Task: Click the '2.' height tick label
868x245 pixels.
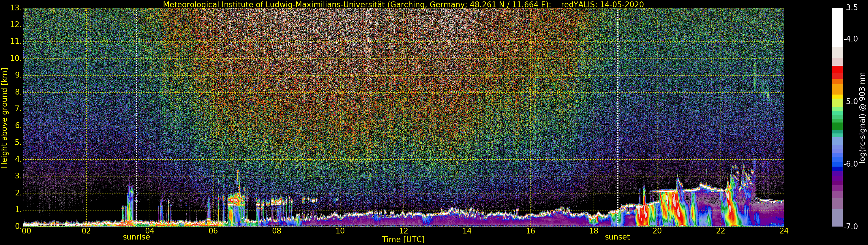Action: [18, 193]
